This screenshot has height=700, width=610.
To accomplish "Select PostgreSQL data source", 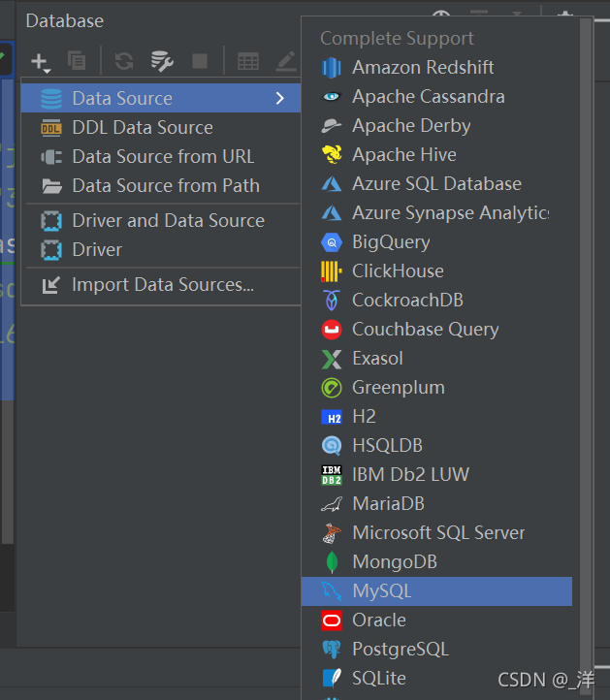I will tap(436, 650).
